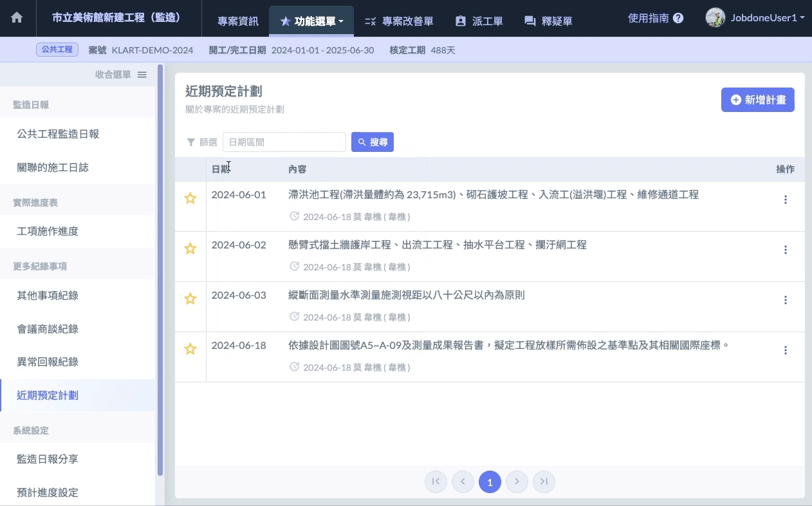812x506 pixels.
Task: Open actions menu for 2024-06-18 plan
Action: pos(785,350)
